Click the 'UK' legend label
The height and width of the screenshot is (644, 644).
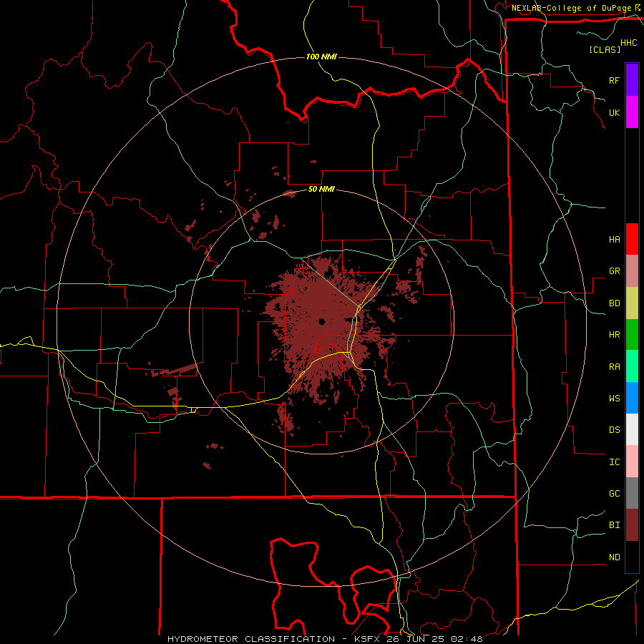click(x=614, y=112)
